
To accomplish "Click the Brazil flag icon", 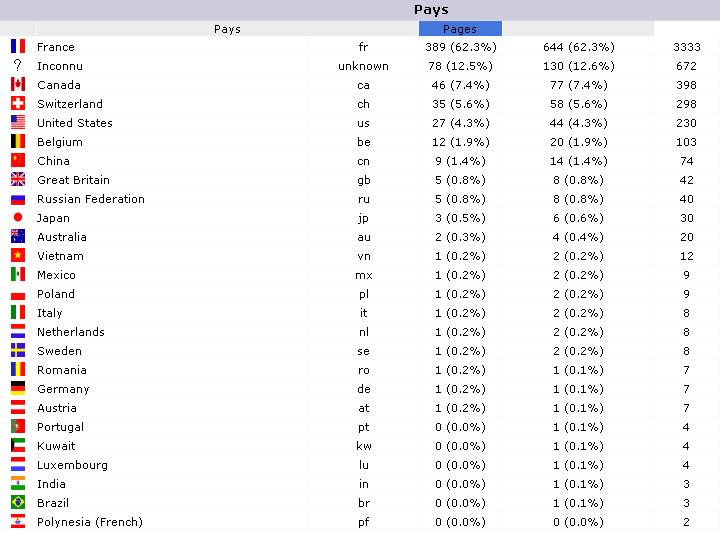I will (18, 502).
